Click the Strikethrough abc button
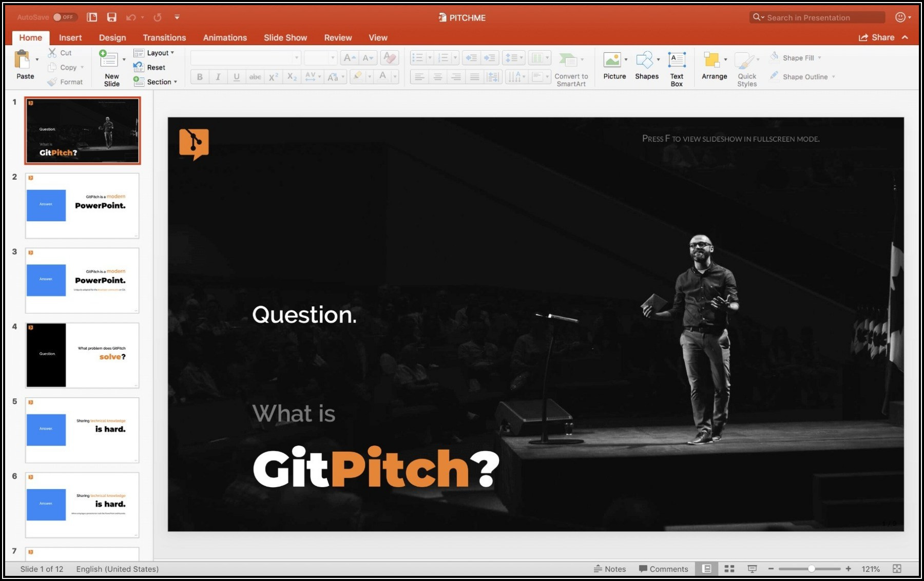This screenshot has width=924, height=581. coord(255,77)
